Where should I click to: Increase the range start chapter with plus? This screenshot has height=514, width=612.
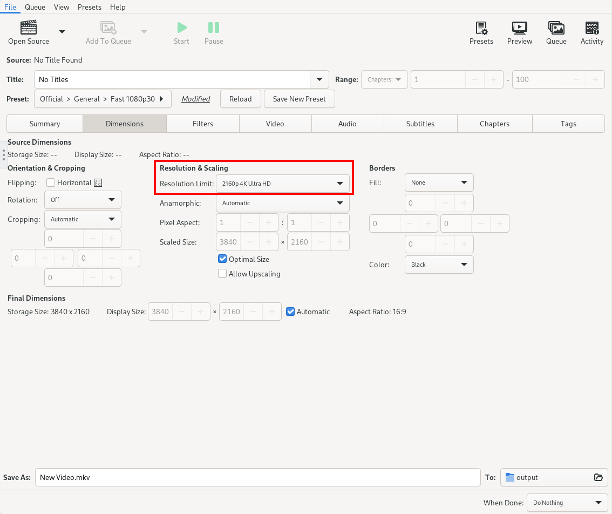493,79
